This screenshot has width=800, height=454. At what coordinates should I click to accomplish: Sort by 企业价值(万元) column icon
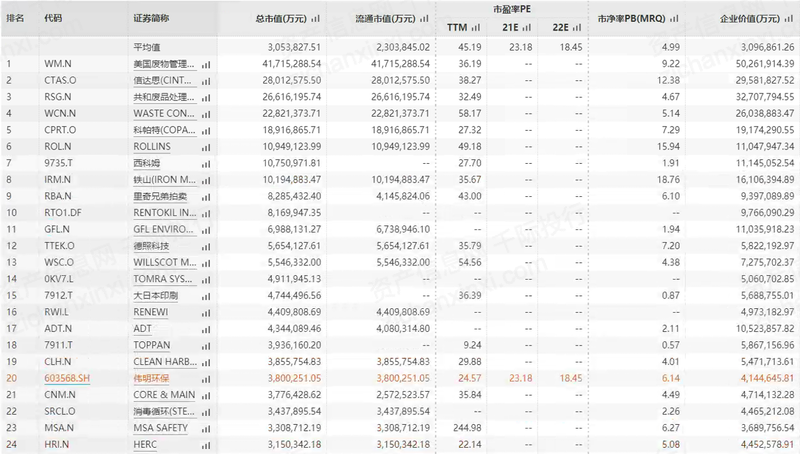pos(789,19)
